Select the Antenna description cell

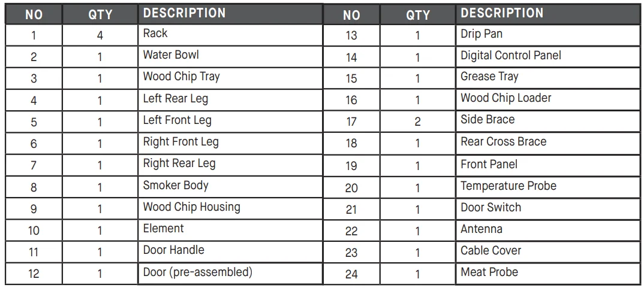click(482, 229)
